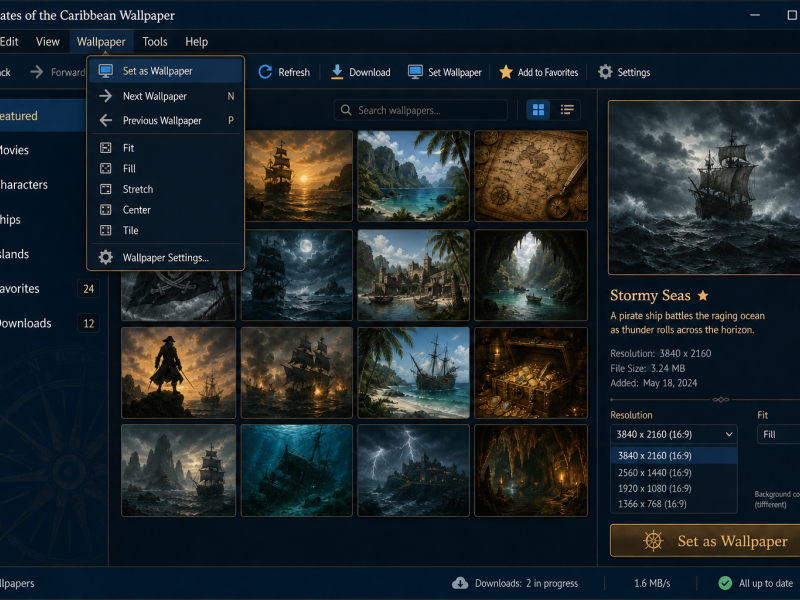Click Downloads: 2 in progress status text
800x600 pixels.
point(526,583)
